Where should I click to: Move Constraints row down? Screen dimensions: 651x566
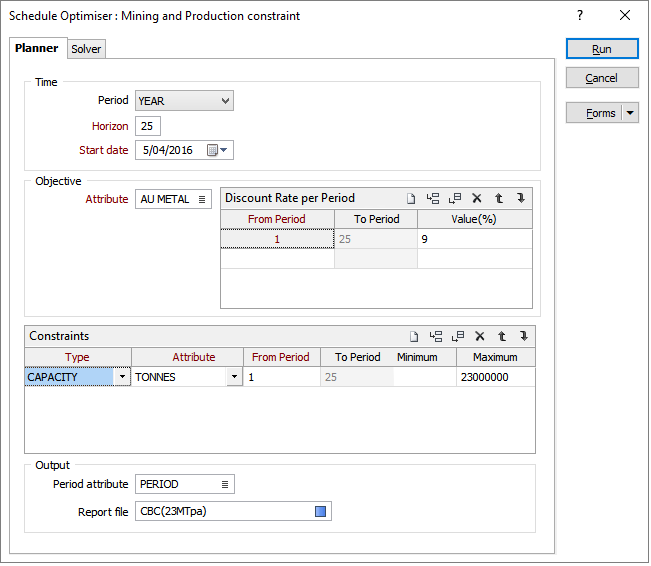[522, 337]
